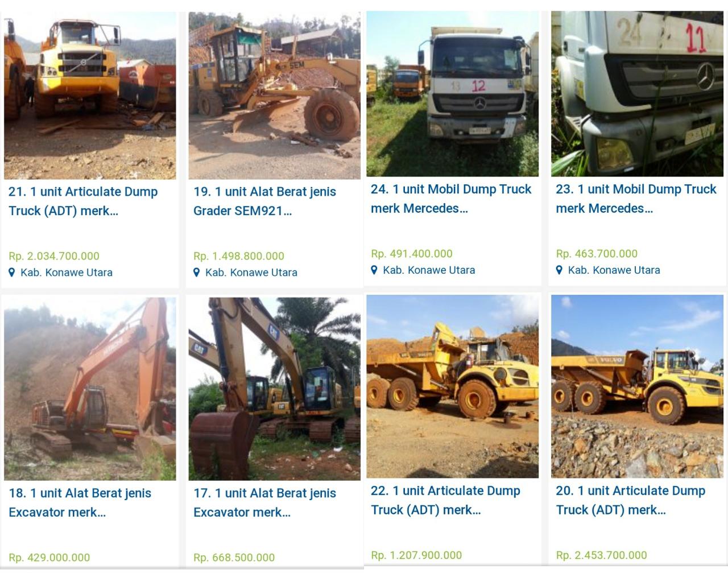Open SEM grader photo for listing 19
Viewport: 728px width, 573px height.
pos(275,96)
